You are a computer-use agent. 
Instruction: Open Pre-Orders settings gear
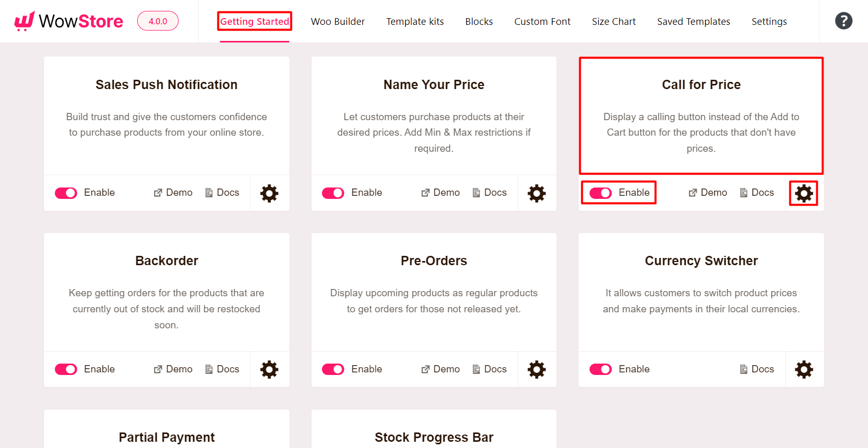click(x=537, y=369)
